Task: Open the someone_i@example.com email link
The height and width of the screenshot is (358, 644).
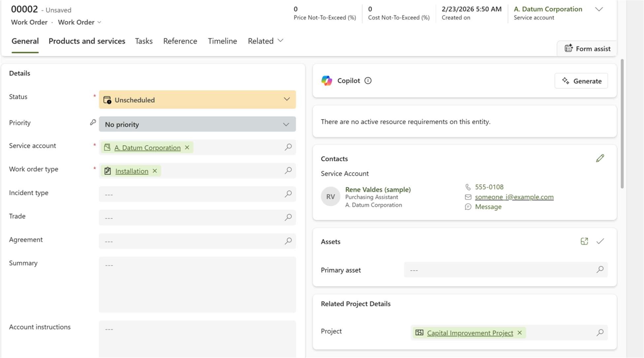Action: tap(514, 197)
